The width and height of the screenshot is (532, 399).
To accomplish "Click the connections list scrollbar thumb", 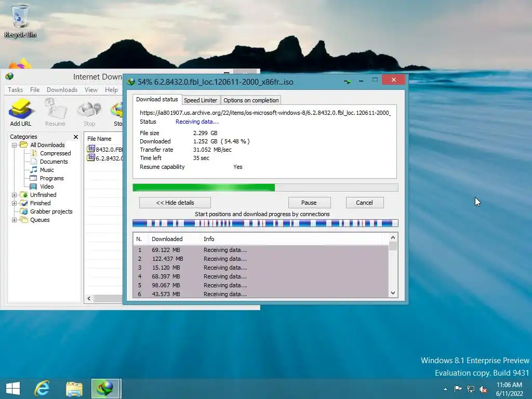I will (393, 246).
